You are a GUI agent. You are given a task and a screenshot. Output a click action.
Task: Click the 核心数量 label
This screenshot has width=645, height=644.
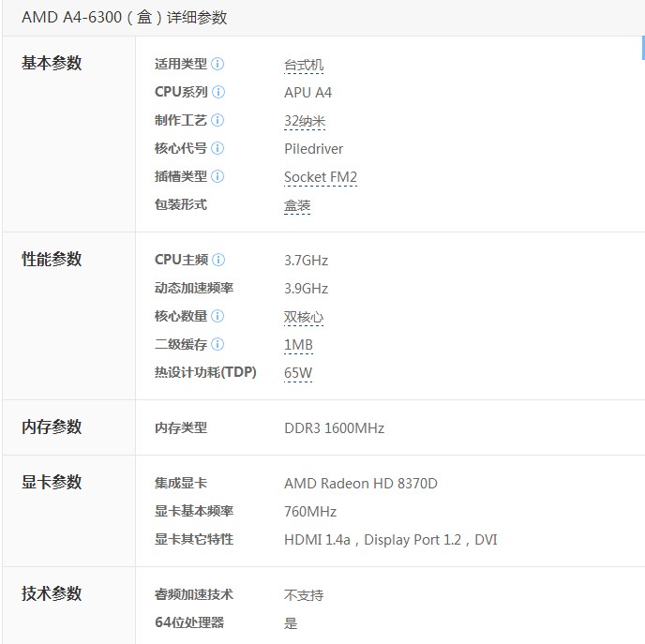[x=181, y=316]
